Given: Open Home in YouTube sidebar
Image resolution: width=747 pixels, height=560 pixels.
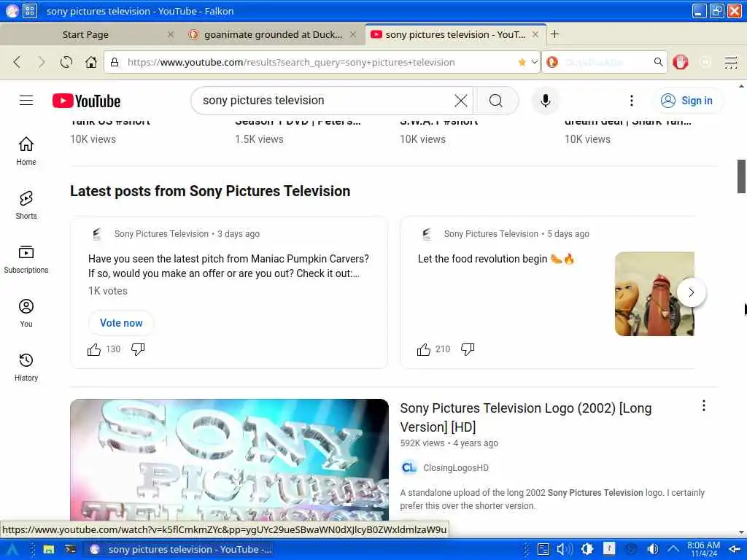Looking at the screenshot, I should tap(26, 151).
